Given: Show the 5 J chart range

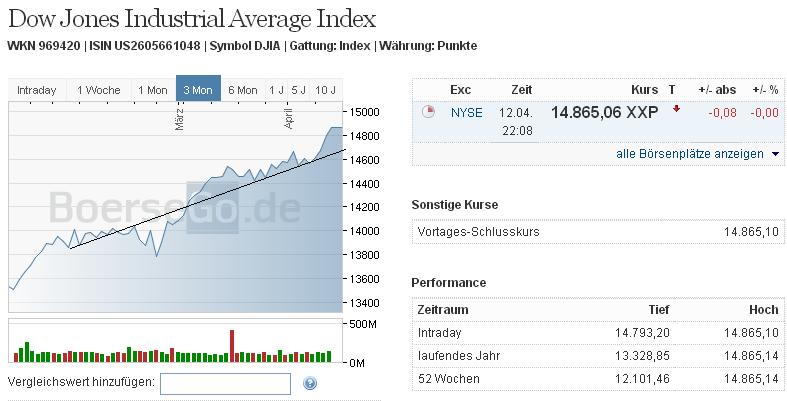Looking at the screenshot, I should (x=298, y=90).
